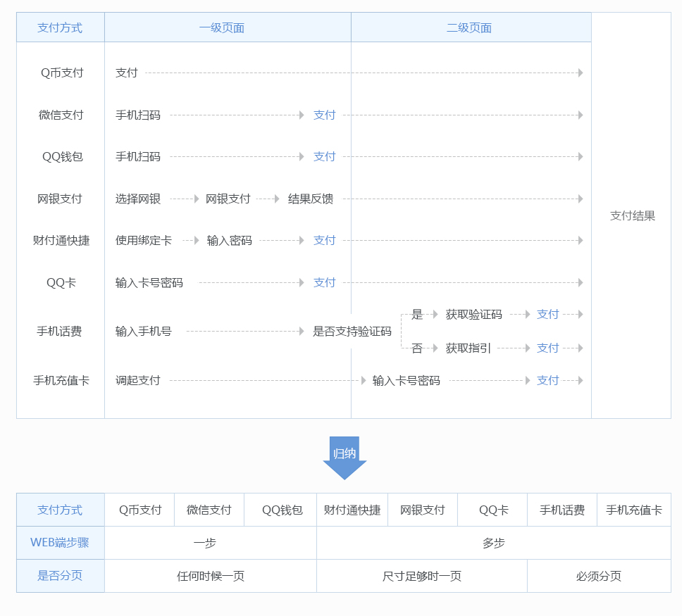Click the 否 branch label
682x616 pixels.
point(417,348)
